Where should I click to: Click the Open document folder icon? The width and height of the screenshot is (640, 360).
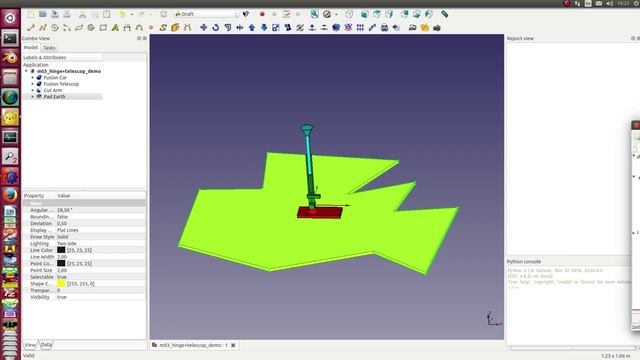[43, 14]
